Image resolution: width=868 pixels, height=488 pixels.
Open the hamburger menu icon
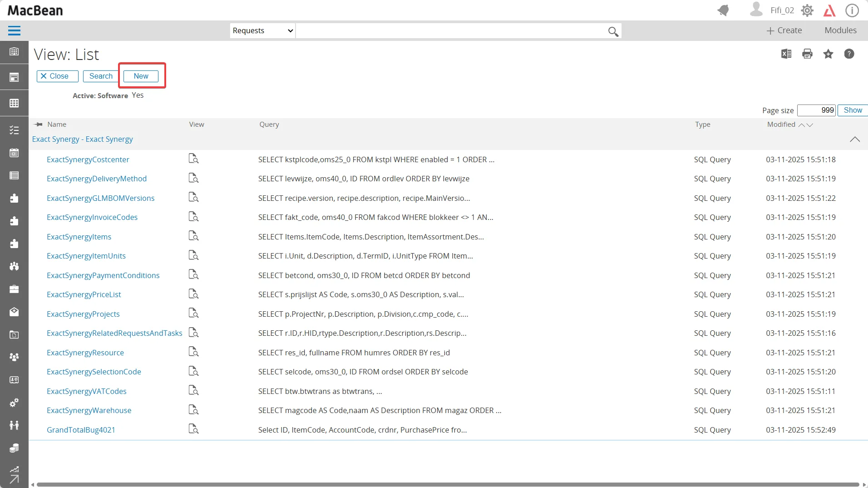(14, 30)
